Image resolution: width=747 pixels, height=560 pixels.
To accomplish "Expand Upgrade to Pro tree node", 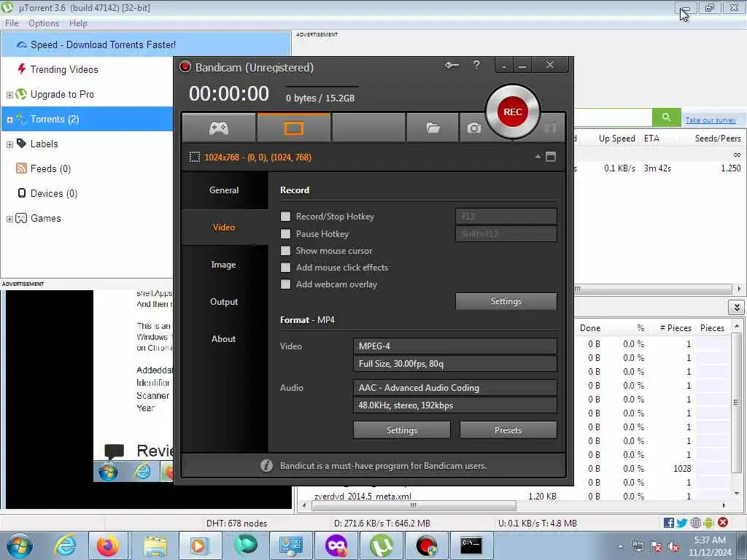I will coord(9,95).
